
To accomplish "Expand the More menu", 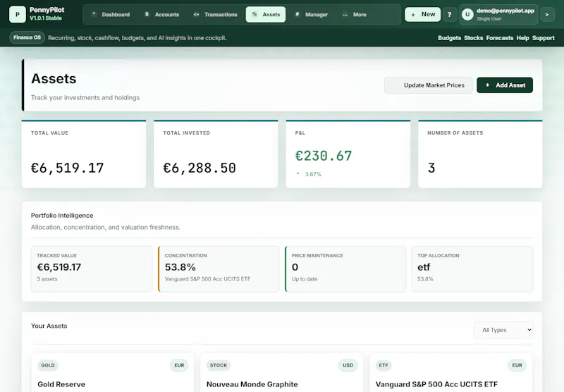I will coord(355,14).
